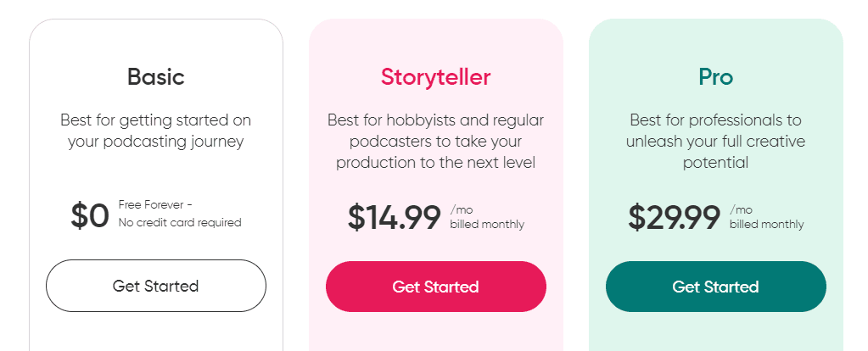The image size is (868, 351).
Task: Click Get Started on the Basic plan
Action: point(155,286)
